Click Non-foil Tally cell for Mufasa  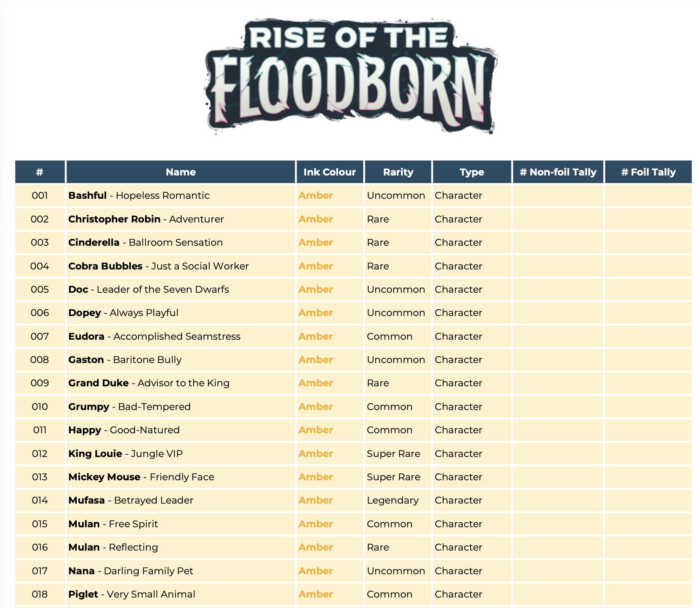558,500
